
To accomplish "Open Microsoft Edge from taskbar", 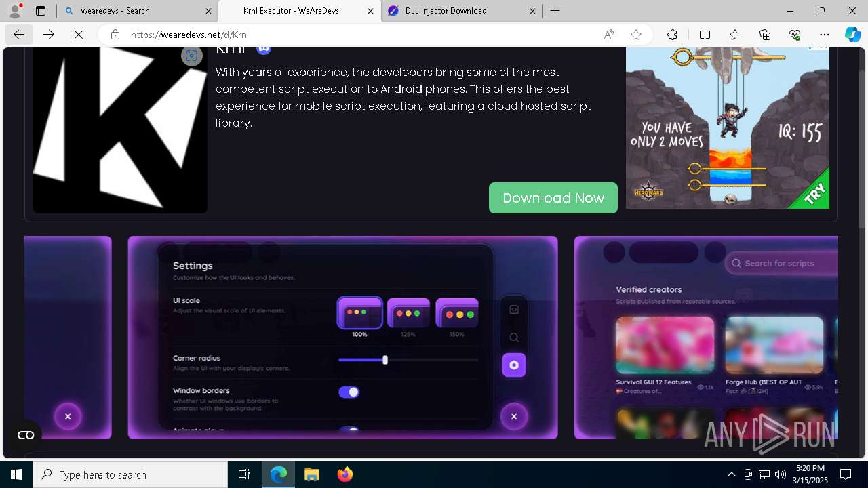I will pyautogui.click(x=279, y=474).
